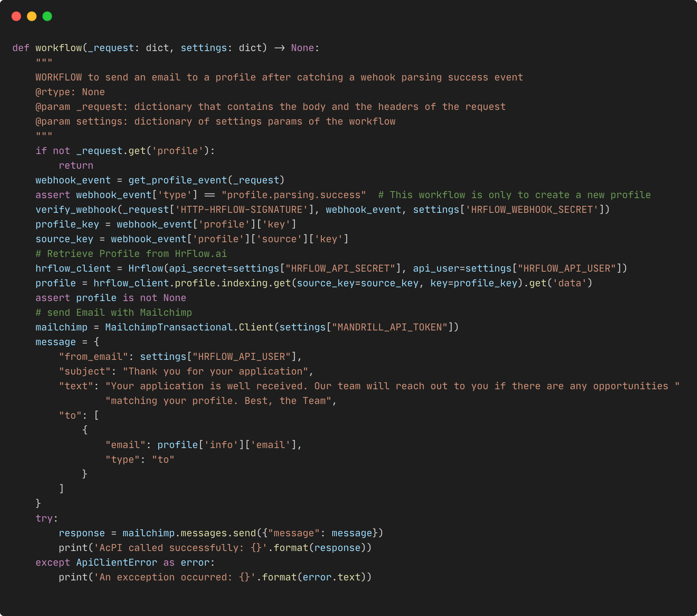Click the ApiClientError exception name

click(116, 562)
